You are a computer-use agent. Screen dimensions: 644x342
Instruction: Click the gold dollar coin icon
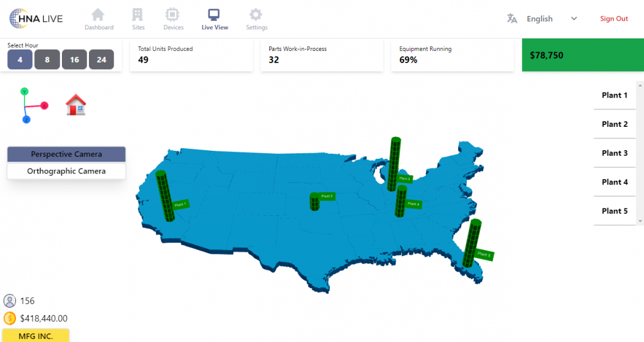click(x=10, y=318)
